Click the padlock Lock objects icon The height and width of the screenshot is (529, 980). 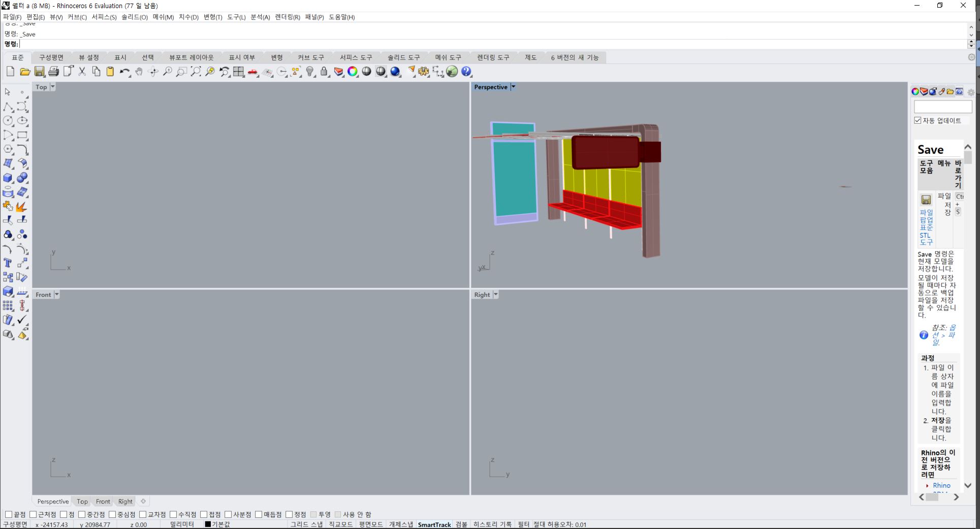324,72
